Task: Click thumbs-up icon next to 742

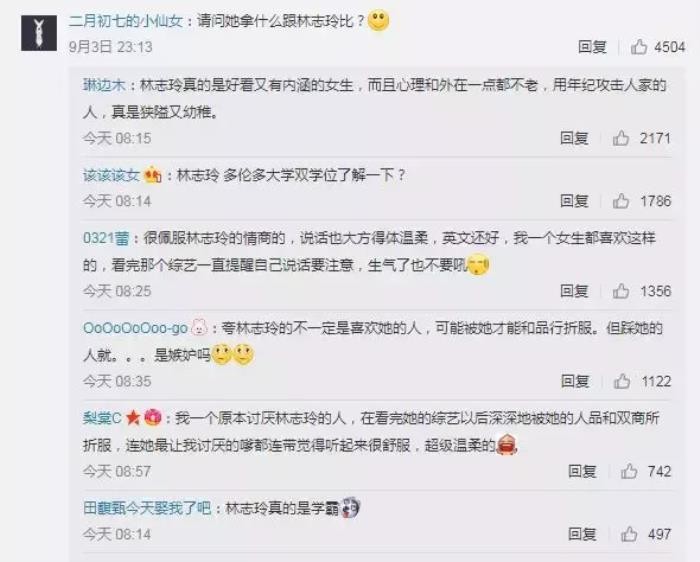Action: point(629,471)
